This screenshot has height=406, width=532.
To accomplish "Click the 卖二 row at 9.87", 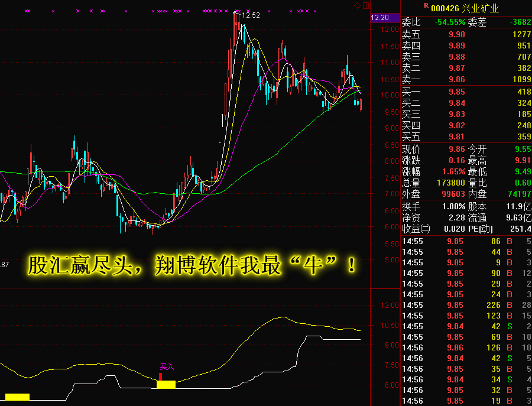I will tap(466, 68).
